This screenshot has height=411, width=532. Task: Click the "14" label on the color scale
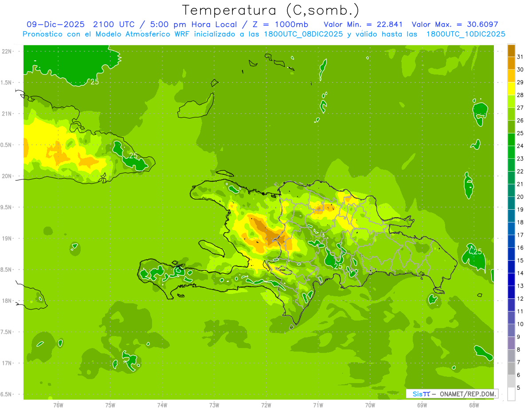pyautogui.click(x=520, y=273)
